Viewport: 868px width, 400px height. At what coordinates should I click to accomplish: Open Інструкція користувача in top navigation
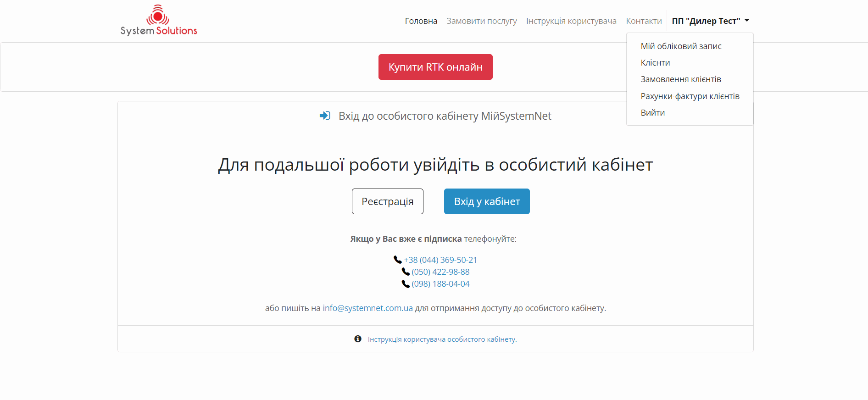point(571,21)
